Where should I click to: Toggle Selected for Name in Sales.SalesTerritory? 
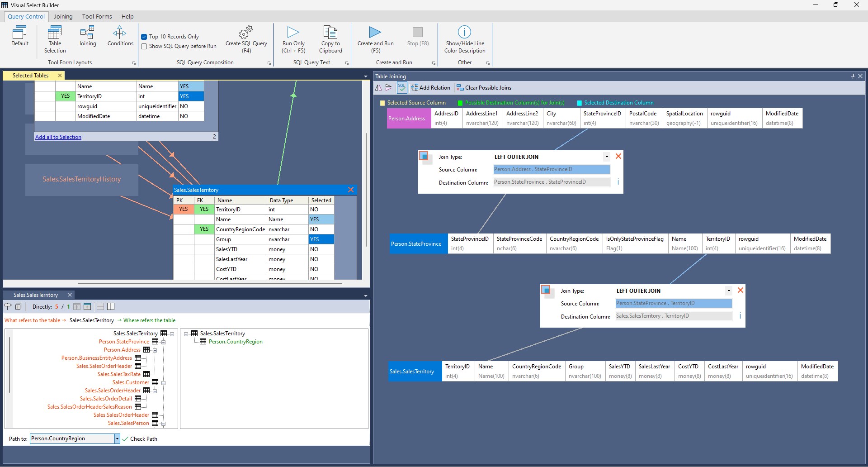(321, 219)
